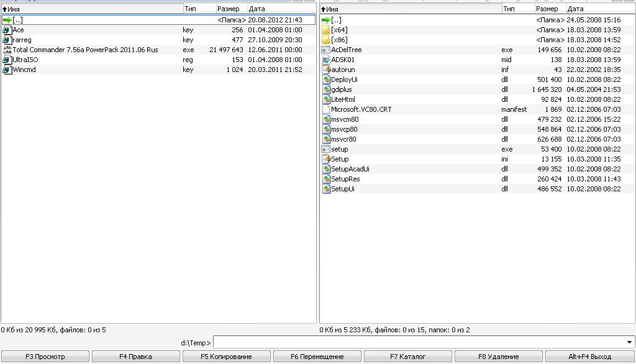Click the gdiplus dll icon

click(x=325, y=89)
